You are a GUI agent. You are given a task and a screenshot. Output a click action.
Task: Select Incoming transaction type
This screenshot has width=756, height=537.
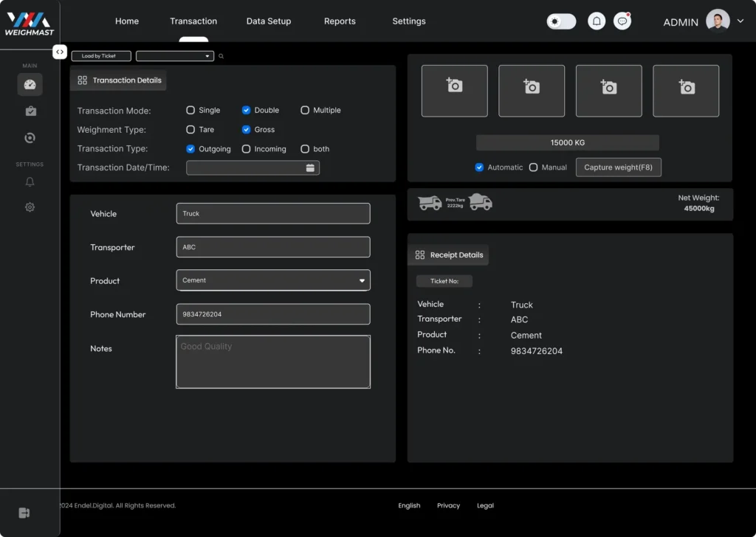(x=246, y=149)
